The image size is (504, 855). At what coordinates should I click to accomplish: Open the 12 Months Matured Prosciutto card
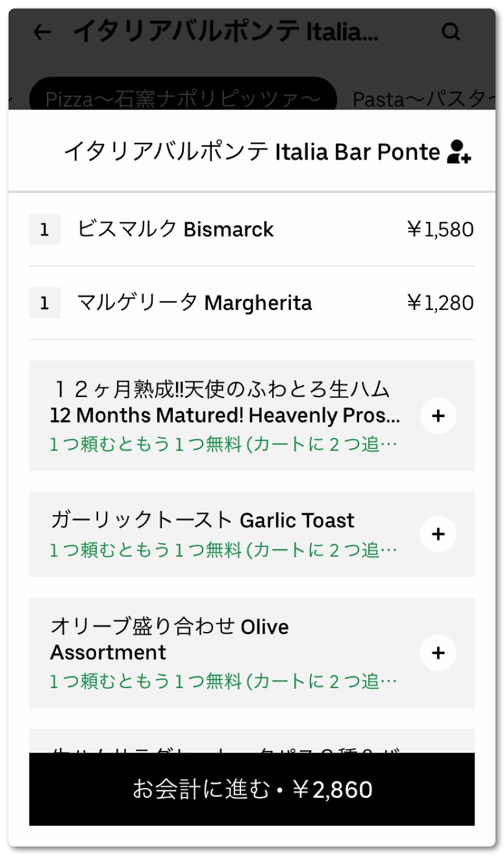click(224, 403)
